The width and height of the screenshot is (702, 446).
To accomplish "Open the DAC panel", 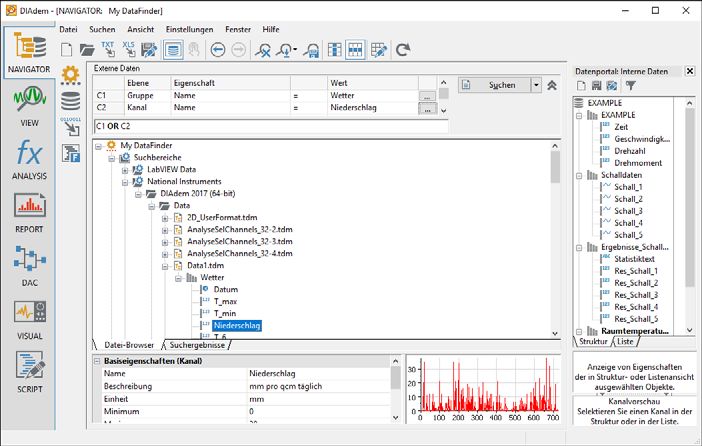I will tap(29, 266).
